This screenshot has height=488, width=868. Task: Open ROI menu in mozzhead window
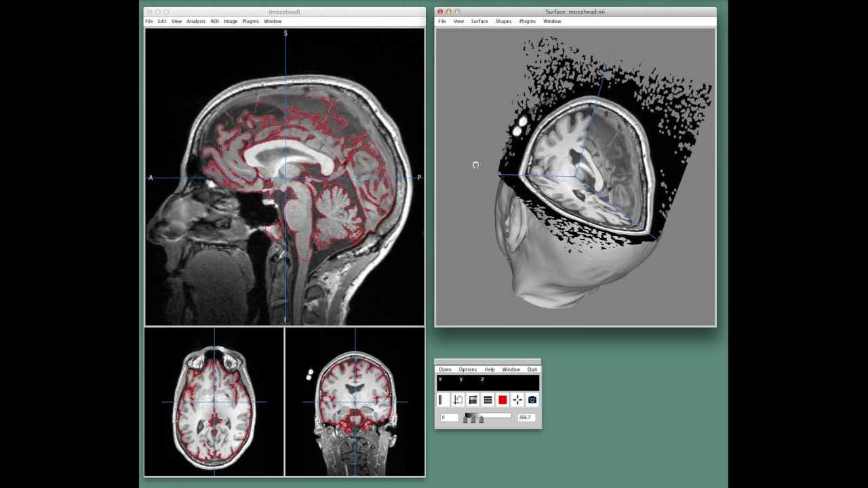pyautogui.click(x=214, y=22)
